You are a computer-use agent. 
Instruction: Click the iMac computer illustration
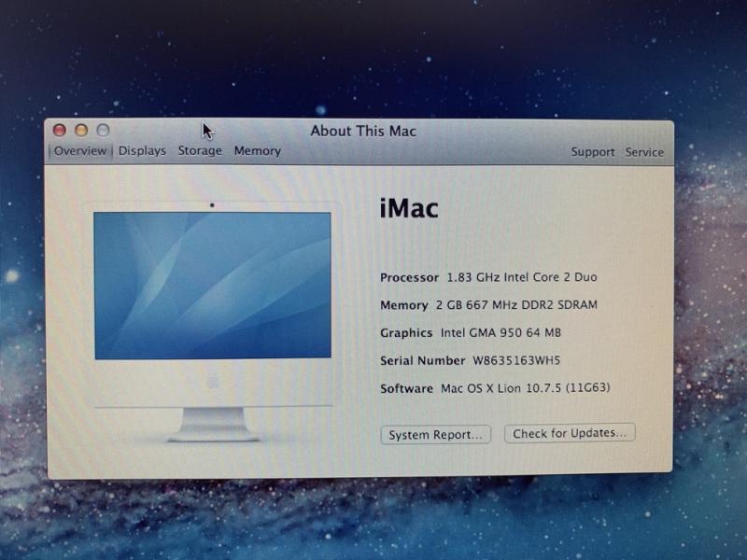(213, 321)
